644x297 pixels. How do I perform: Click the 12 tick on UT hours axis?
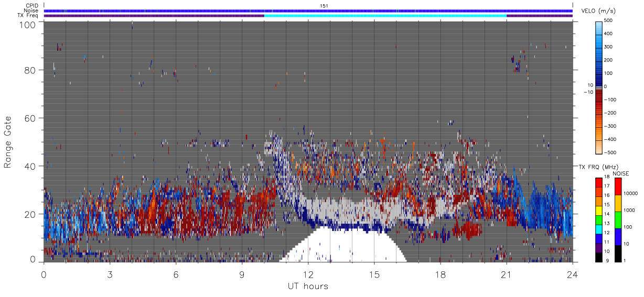tap(308, 274)
